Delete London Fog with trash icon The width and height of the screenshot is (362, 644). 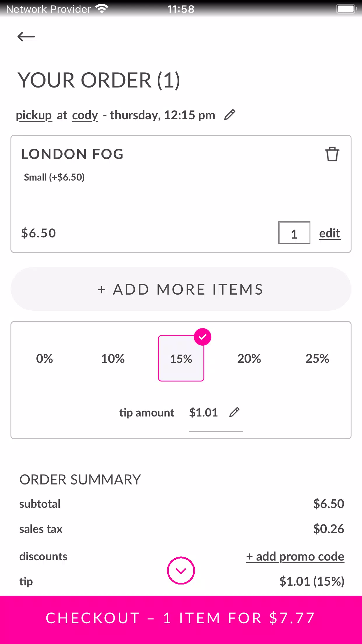pyautogui.click(x=332, y=154)
